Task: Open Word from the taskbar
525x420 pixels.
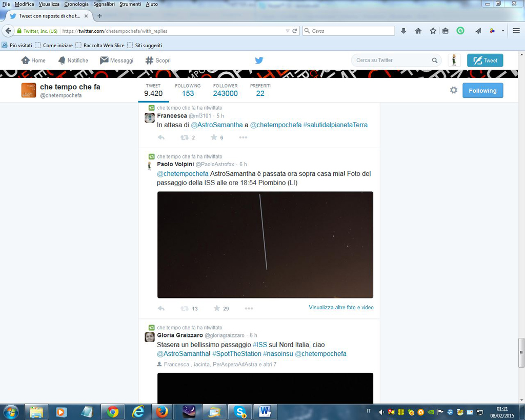Action: (265, 412)
